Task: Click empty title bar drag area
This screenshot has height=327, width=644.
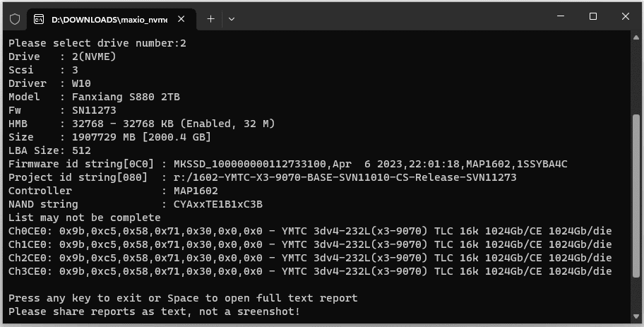Action: [x=388, y=18]
